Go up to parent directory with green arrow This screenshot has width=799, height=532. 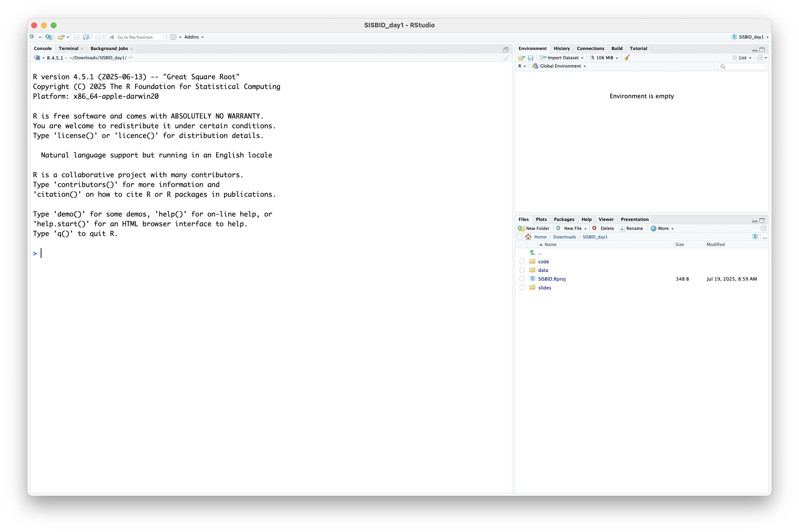pyautogui.click(x=532, y=252)
